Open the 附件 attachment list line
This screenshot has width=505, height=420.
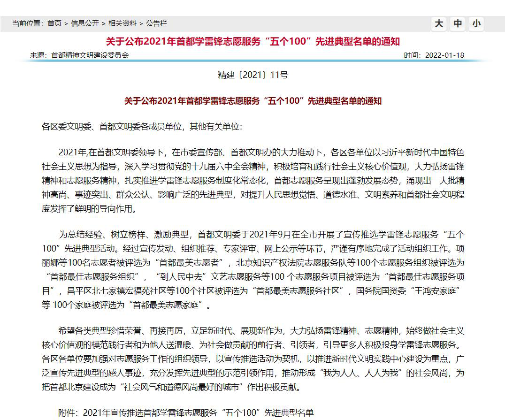pyautogui.click(x=186, y=413)
